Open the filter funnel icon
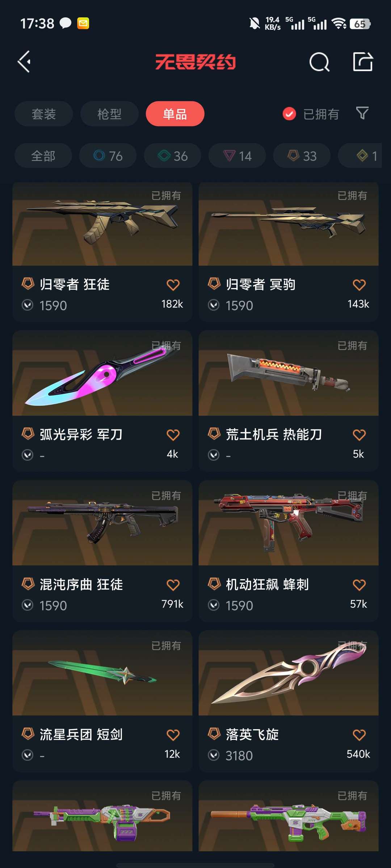 pyautogui.click(x=362, y=113)
